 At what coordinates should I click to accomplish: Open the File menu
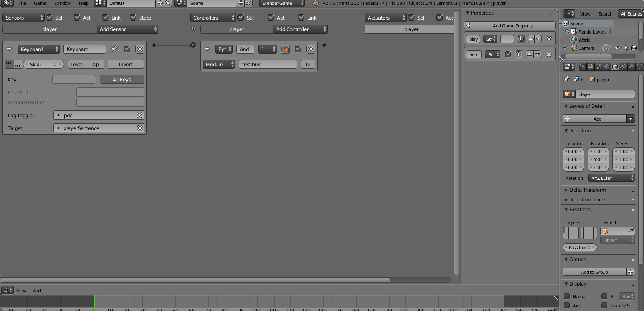click(x=22, y=3)
